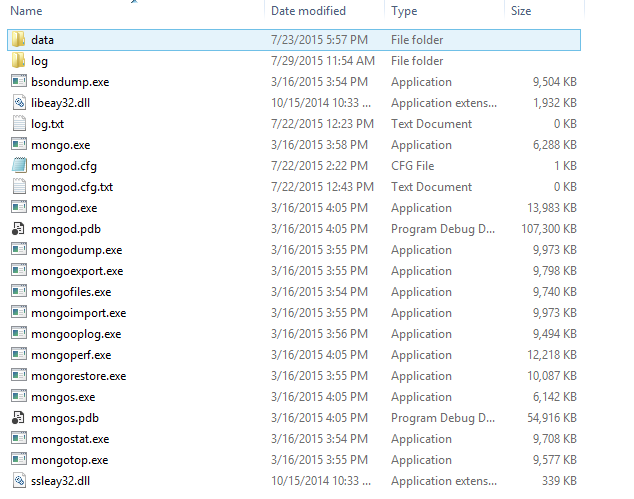Click the 6,288 KB size of mongo.exe
The width and height of the screenshot is (634, 499).
tap(555, 145)
